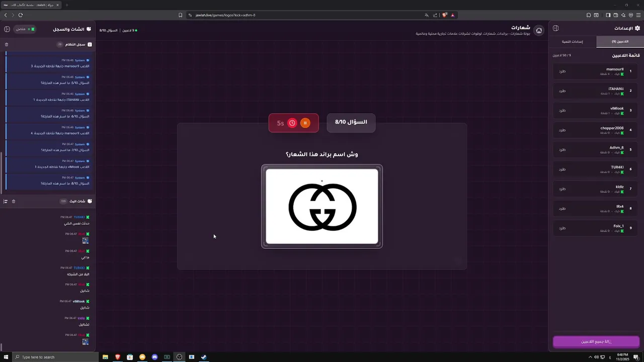The image size is (644, 362).
Task: Kick player Adhm_8 using طرد
Action: click(x=562, y=149)
